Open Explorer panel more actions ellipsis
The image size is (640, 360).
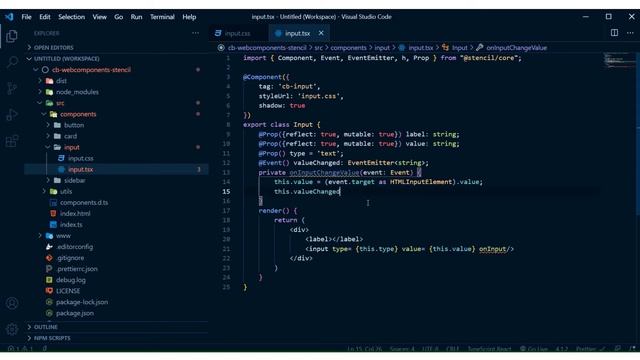[196, 33]
